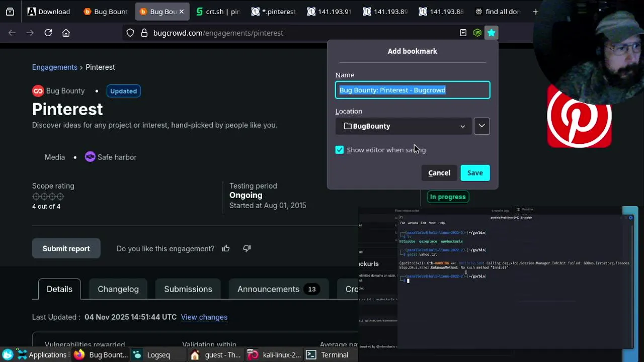Click the Submit report button

point(66,248)
